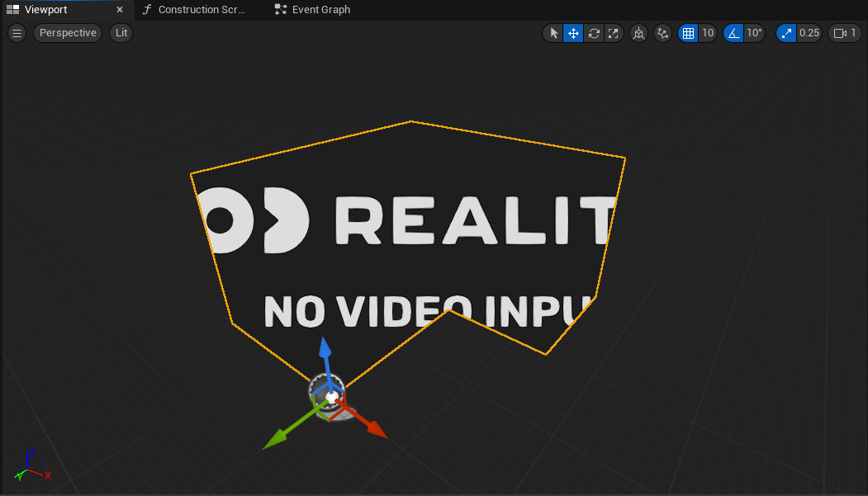Toggle scale snapping
The height and width of the screenshot is (496, 868).
786,33
